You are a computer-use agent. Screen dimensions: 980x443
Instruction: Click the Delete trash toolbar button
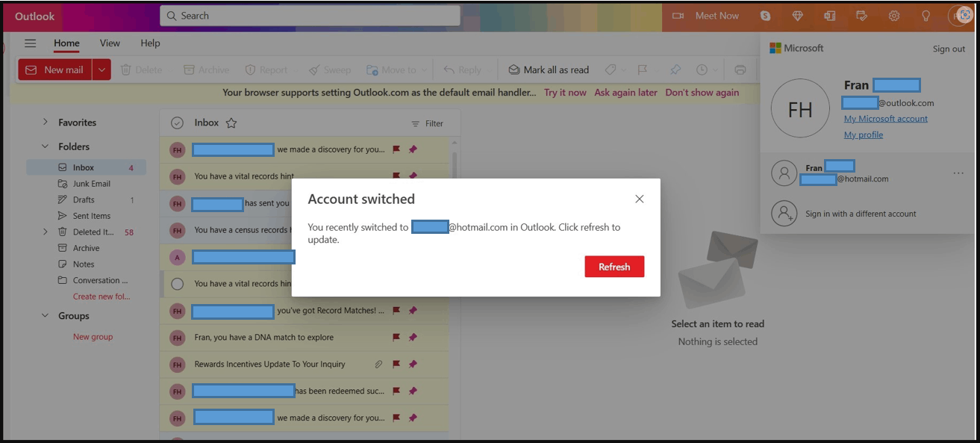point(142,69)
